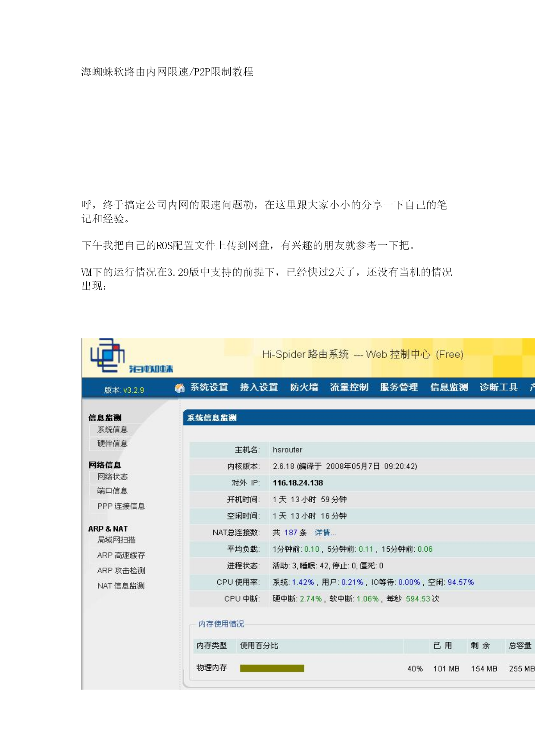The image size is (535, 756).
Task: Click the kernel version value 2.6.18
Action: pos(284,466)
